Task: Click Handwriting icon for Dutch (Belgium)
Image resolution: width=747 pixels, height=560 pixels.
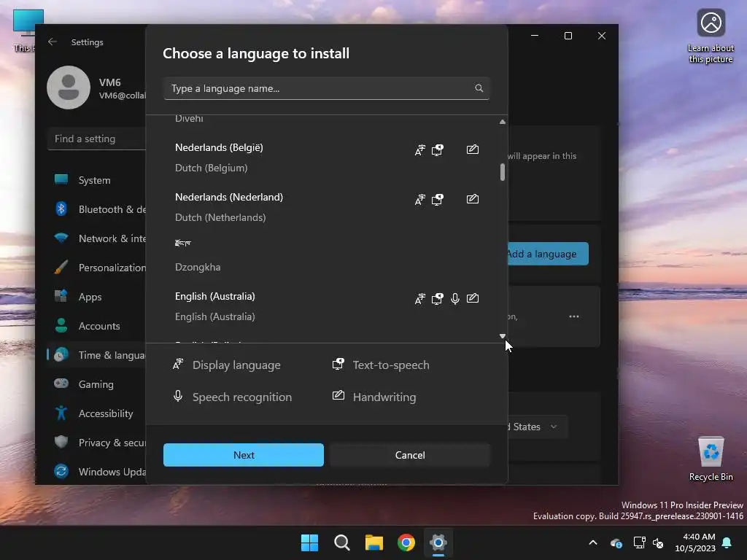Action: [x=473, y=149]
